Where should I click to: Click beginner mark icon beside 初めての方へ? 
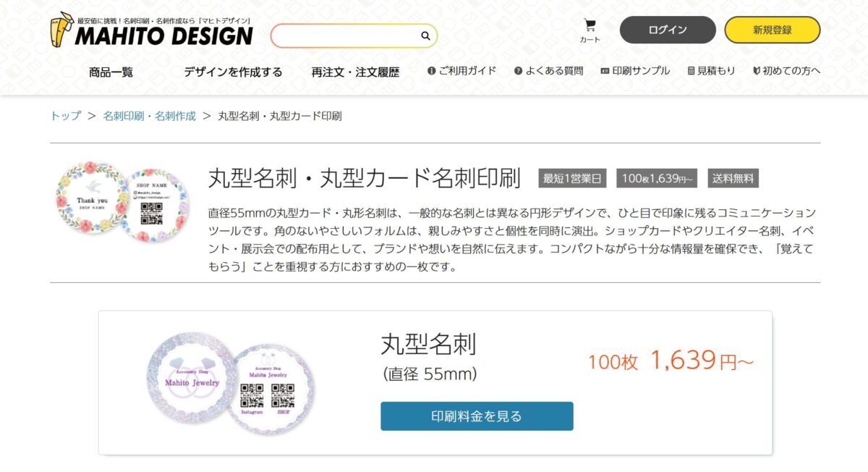tap(756, 71)
